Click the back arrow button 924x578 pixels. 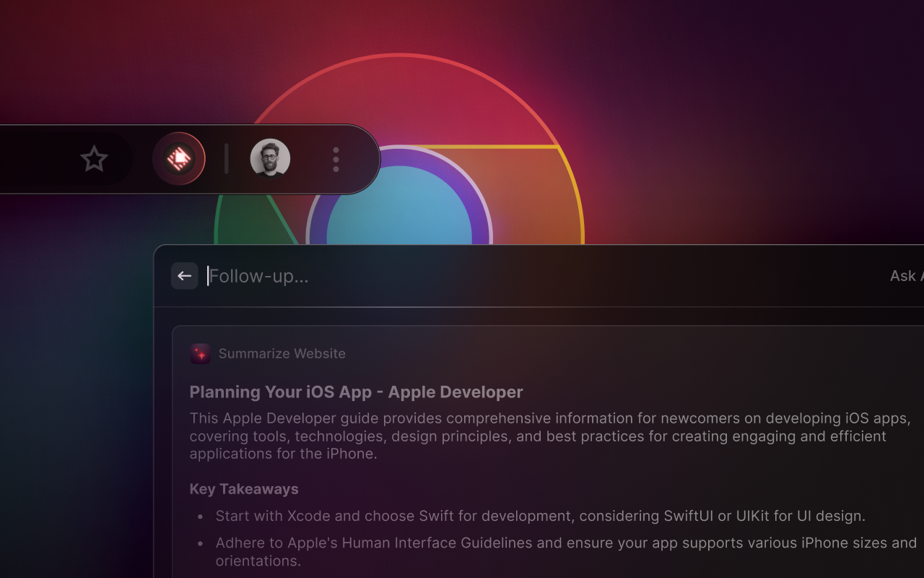pos(185,276)
